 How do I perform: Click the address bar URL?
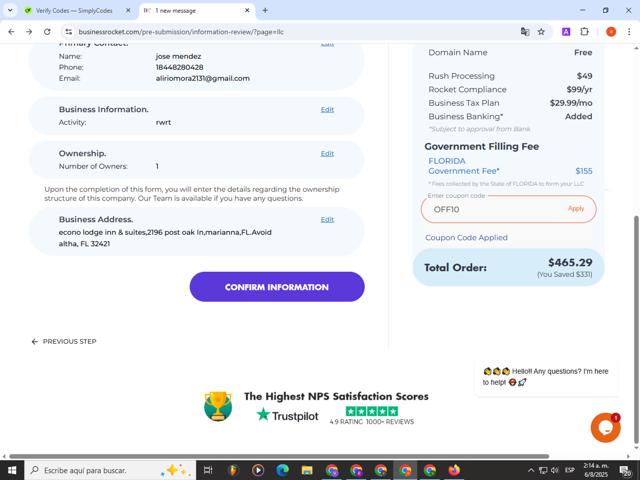click(181, 32)
